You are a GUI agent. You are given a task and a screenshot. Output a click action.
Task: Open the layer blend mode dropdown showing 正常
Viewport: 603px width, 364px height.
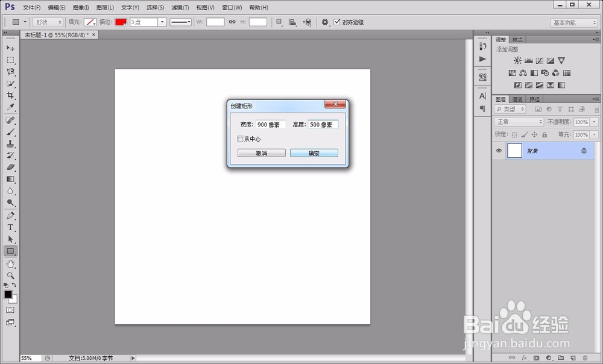pos(517,121)
